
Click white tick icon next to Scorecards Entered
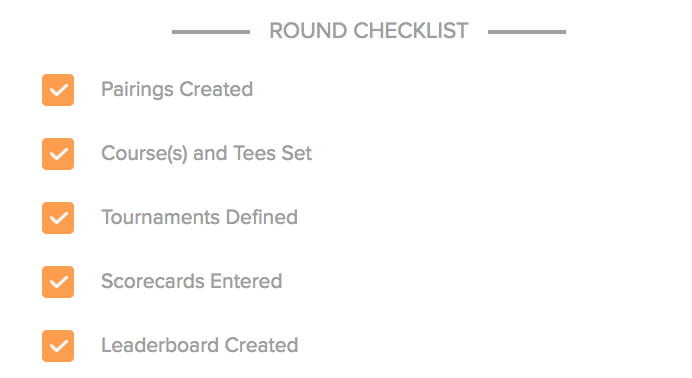tap(58, 282)
